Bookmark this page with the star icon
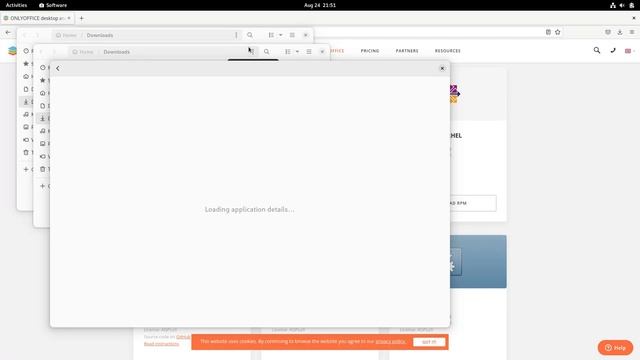Image resolution: width=640 pixels, height=360 pixels. click(558, 32)
